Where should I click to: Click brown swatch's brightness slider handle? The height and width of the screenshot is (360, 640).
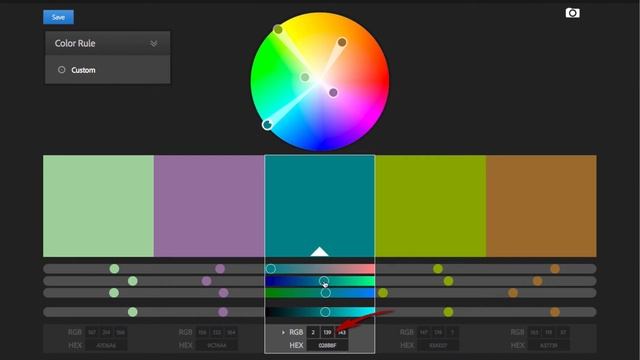pyautogui.click(x=555, y=312)
